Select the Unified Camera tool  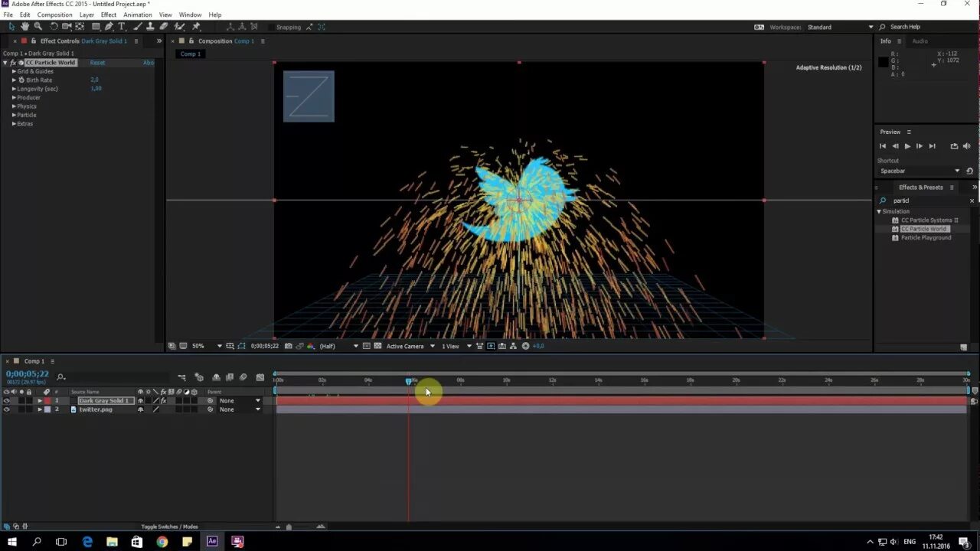(67, 27)
